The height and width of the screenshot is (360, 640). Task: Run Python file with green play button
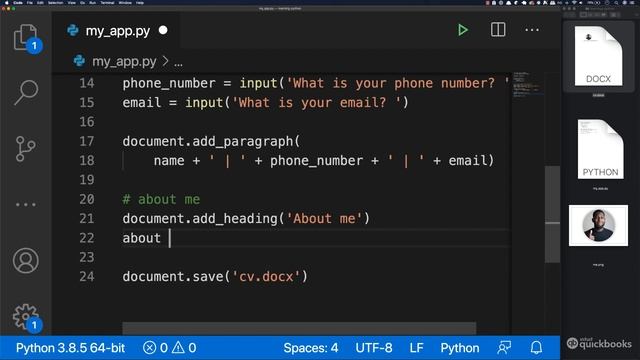click(x=462, y=30)
